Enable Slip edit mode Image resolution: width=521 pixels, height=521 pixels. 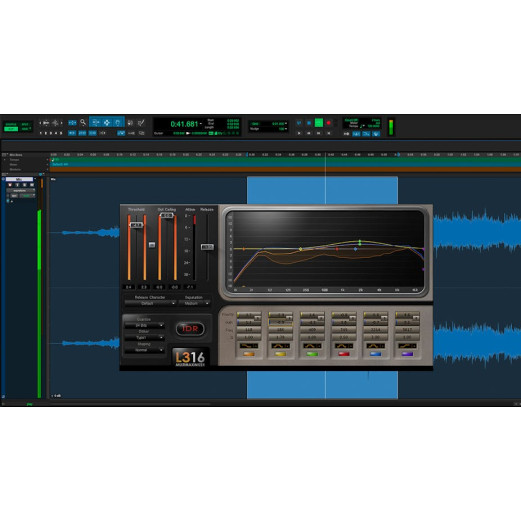(x=11, y=129)
